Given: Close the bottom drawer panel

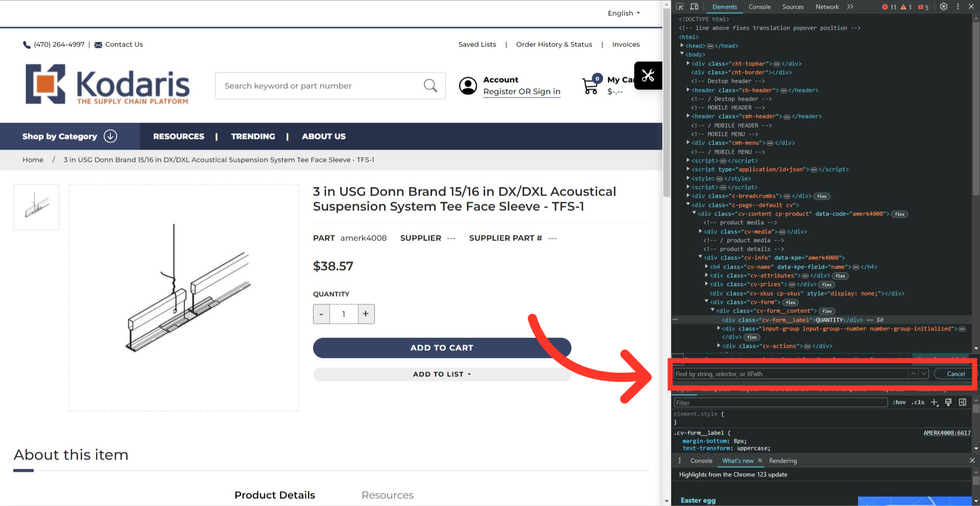Looking at the screenshot, I should click(972, 461).
